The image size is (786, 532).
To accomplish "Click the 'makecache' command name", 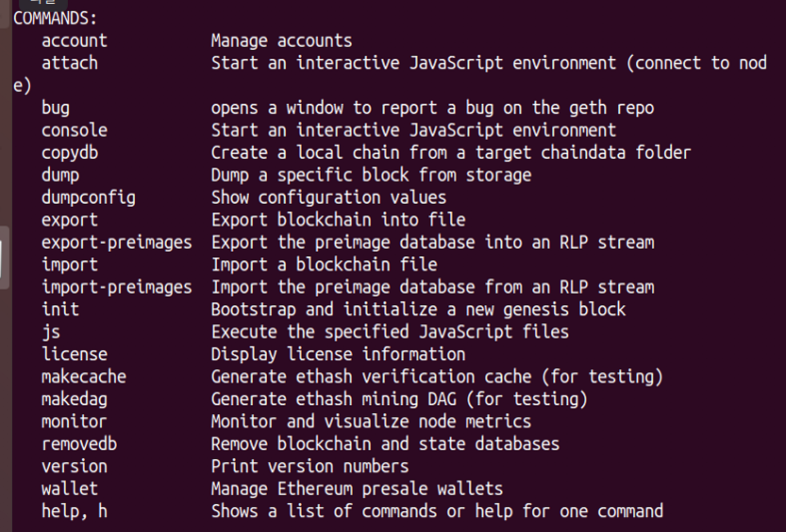I will coord(84,377).
